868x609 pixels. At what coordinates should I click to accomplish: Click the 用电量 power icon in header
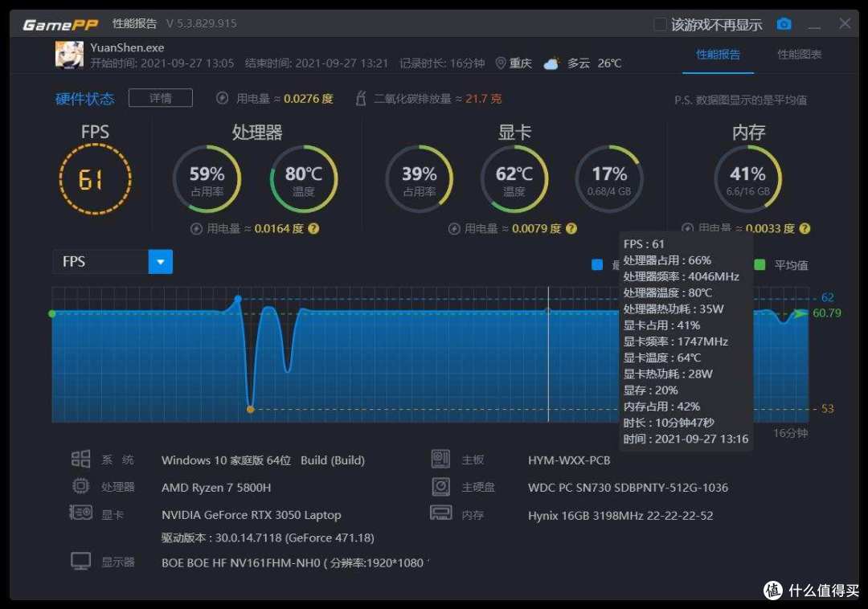[x=222, y=98]
